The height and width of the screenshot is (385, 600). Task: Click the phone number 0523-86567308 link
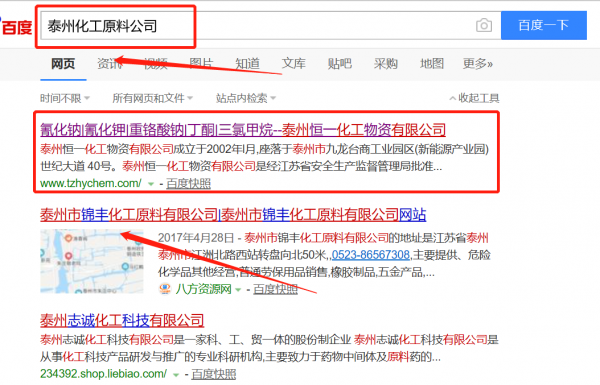click(x=371, y=255)
